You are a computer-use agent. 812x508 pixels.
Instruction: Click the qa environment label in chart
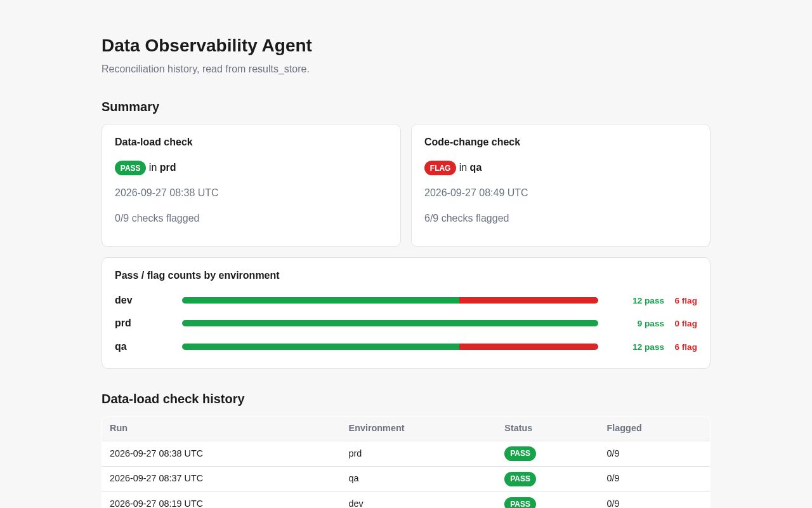pyautogui.click(x=121, y=347)
